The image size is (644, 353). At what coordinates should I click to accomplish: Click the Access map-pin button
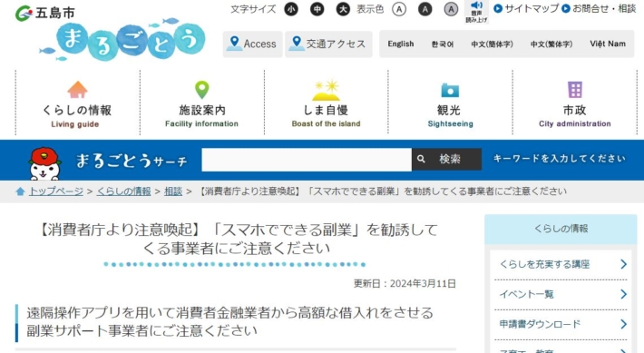252,44
